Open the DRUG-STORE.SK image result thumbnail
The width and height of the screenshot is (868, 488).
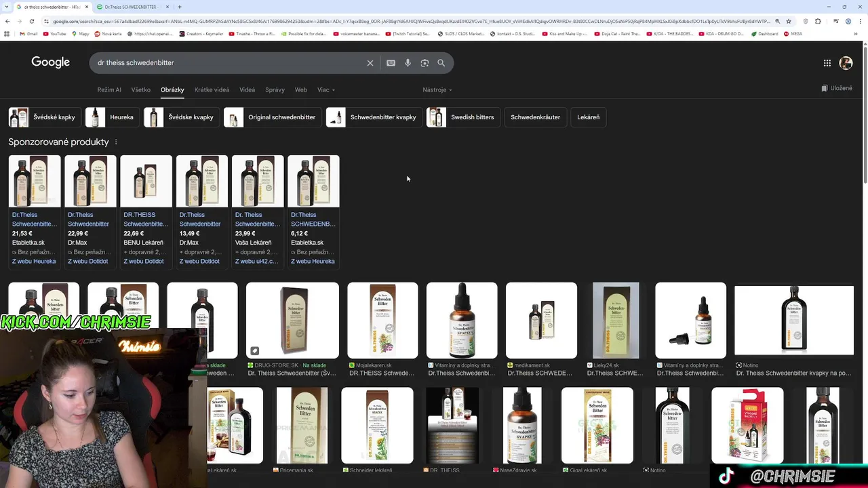coord(292,321)
